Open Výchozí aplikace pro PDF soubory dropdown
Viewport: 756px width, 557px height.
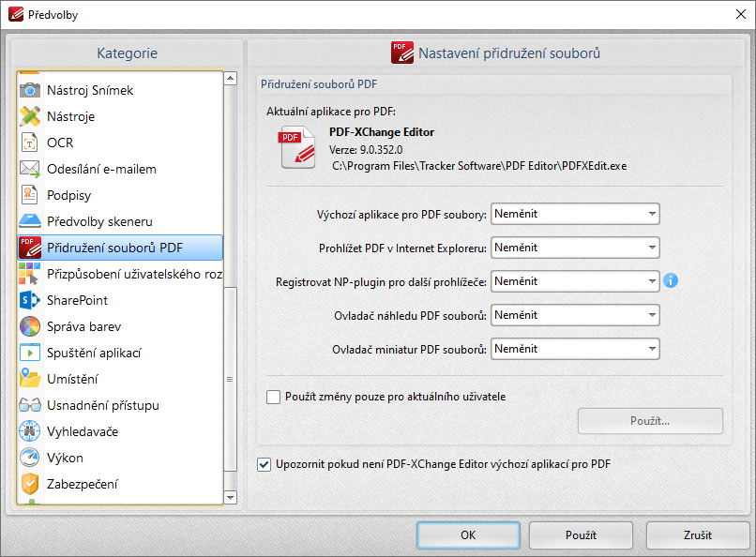(x=575, y=214)
